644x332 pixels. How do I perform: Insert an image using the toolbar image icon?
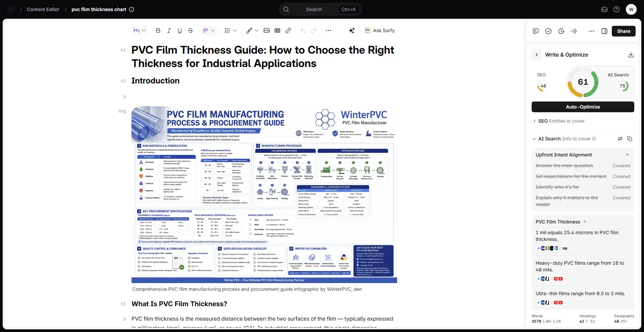267,30
